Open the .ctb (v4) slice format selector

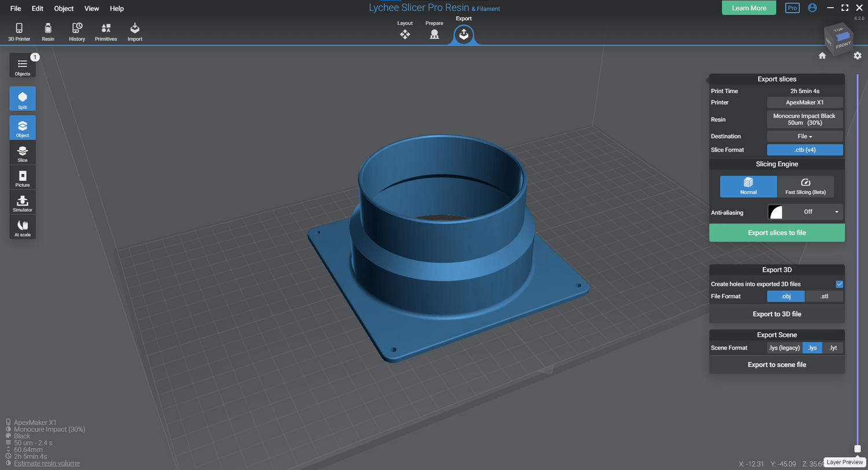tap(804, 150)
